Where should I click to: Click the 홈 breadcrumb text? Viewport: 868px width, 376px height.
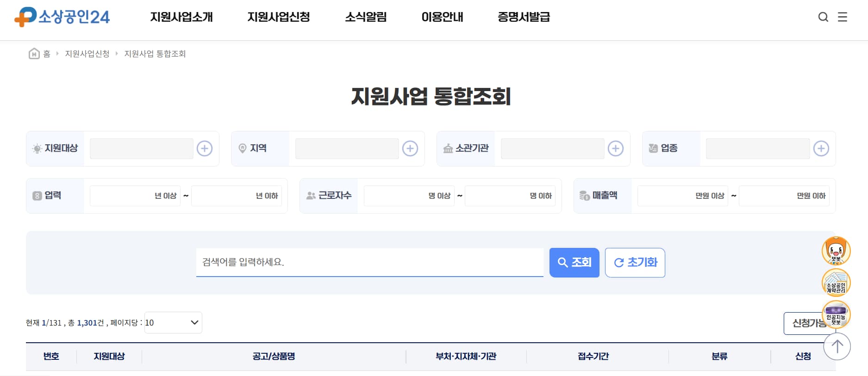(47, 54)
